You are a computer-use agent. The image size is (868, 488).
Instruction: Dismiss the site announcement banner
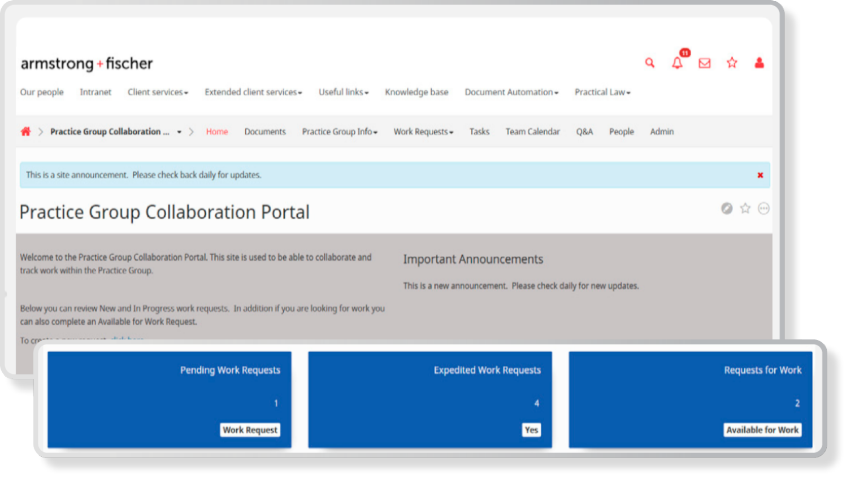(760, 175)
